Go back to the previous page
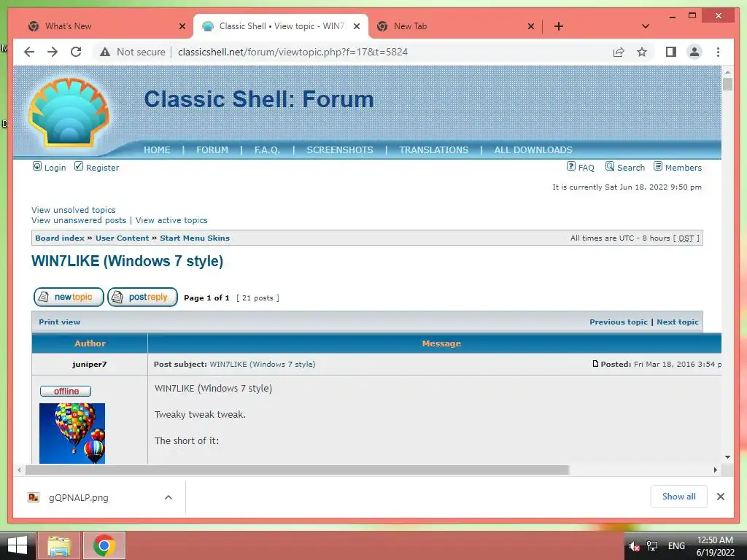This screenshot has height=560, width=747. pos(29,52)
